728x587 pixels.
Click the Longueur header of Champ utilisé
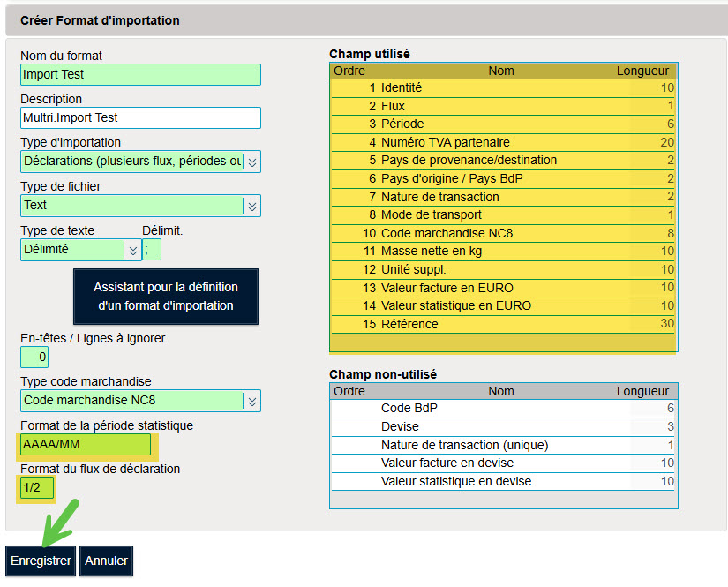642,71
